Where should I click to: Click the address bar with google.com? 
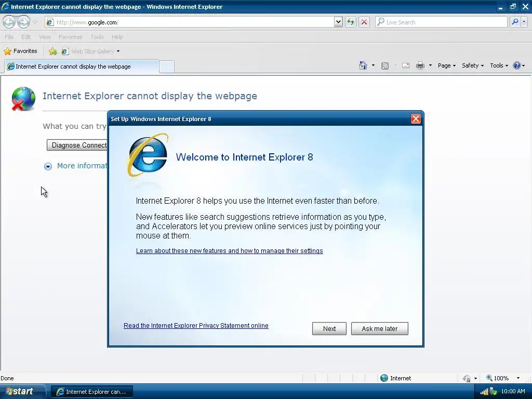pyautogui.click(x=189, y=22)
